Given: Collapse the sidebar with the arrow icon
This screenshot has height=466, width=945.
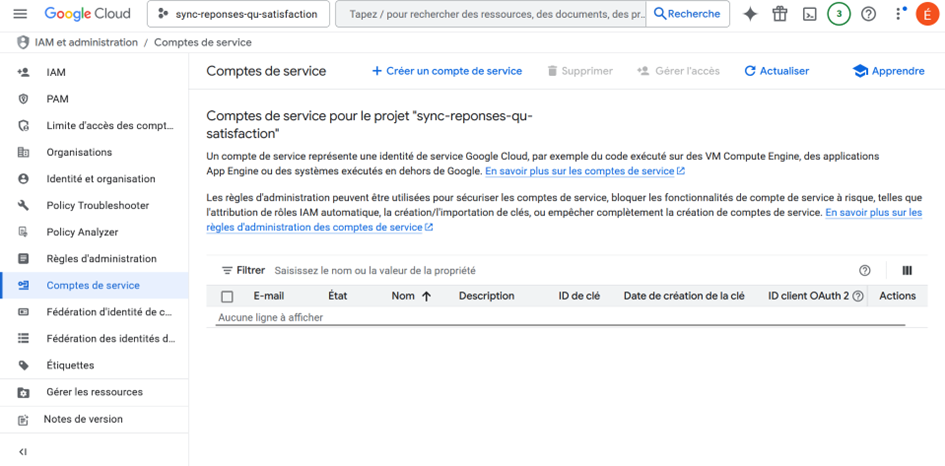Looking at the screenshot, I should pos(23,452).
